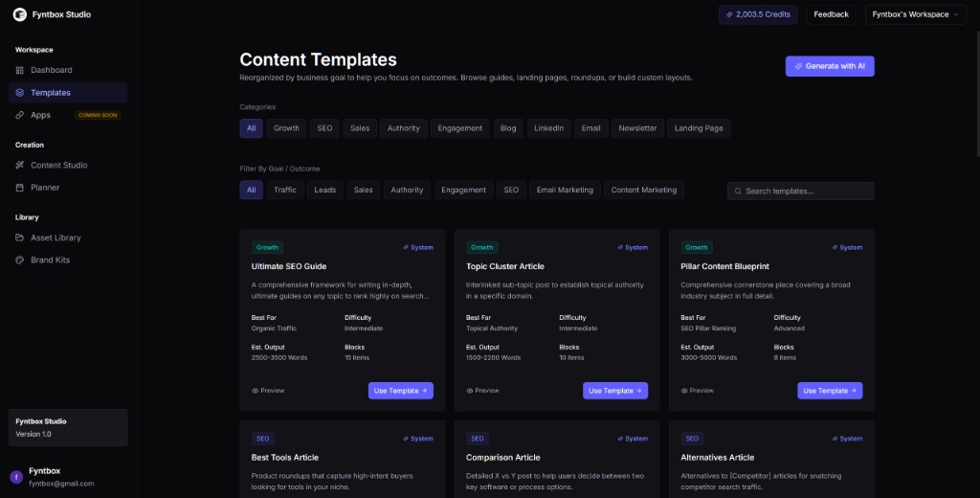The image size is (980, 498).
Task: Select the Blog category chip
Action: [508, 128]
